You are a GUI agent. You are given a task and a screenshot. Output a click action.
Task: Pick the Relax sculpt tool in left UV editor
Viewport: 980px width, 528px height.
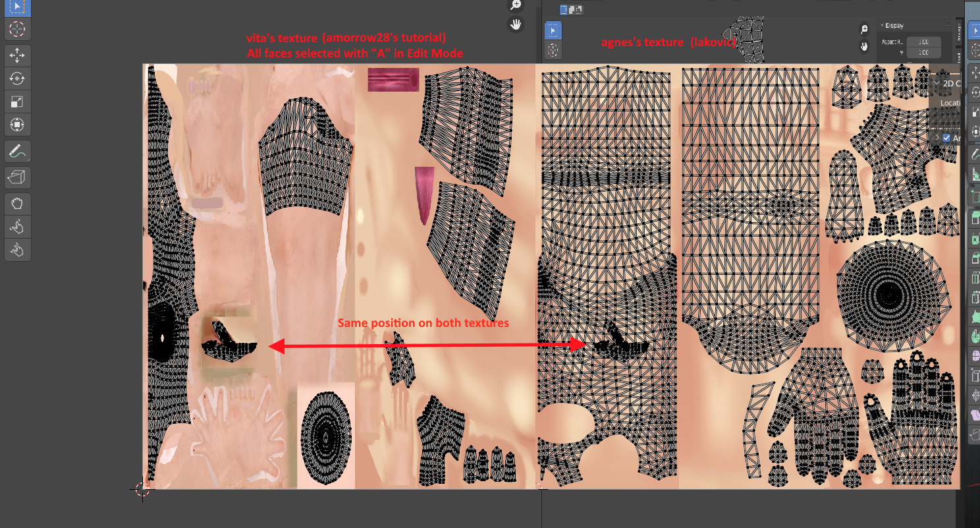tap(18, 227)
